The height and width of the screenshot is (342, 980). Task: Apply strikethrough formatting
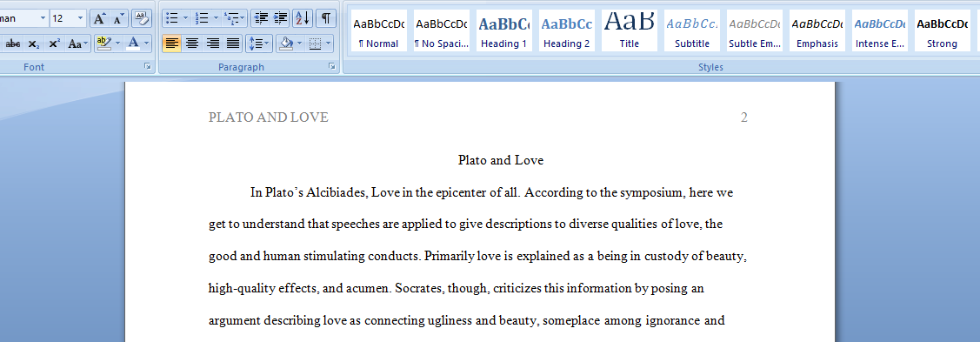click(x=12, y=44)
